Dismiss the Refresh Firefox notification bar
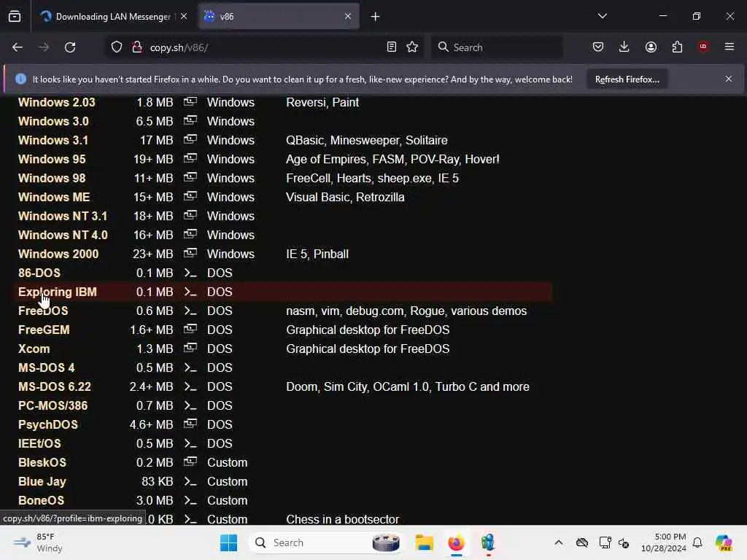The image size is (747, 560). [729, 79]
